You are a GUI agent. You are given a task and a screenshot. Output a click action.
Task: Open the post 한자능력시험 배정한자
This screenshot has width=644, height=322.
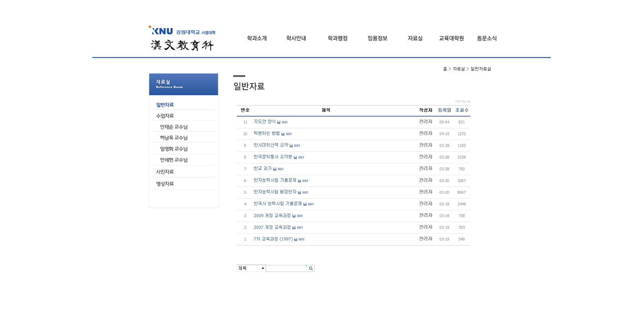[x=275, y=192]
